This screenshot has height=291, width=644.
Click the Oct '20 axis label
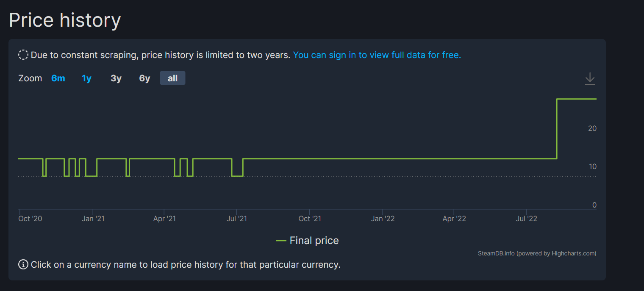pyautogui.click(x=31, y=219)
